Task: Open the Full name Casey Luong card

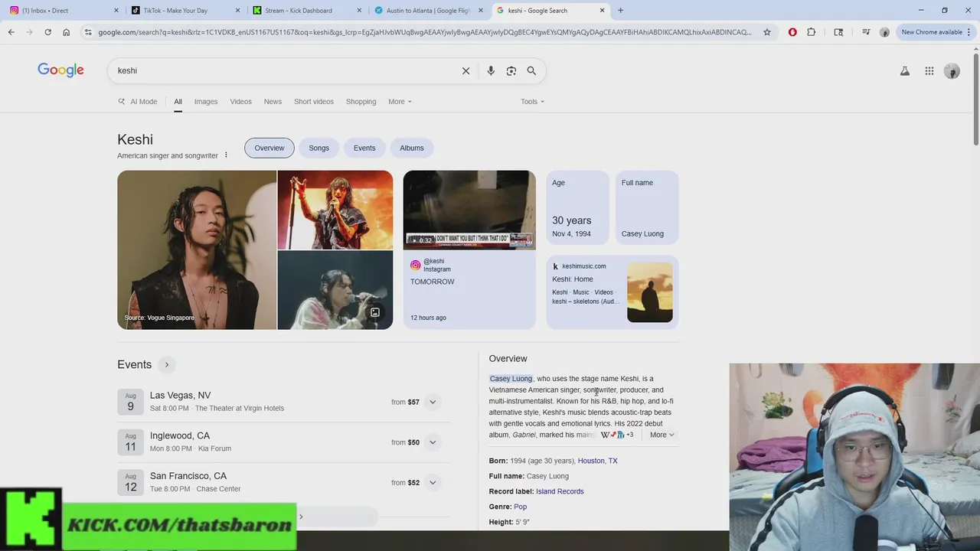Action: tap(647, 208)
